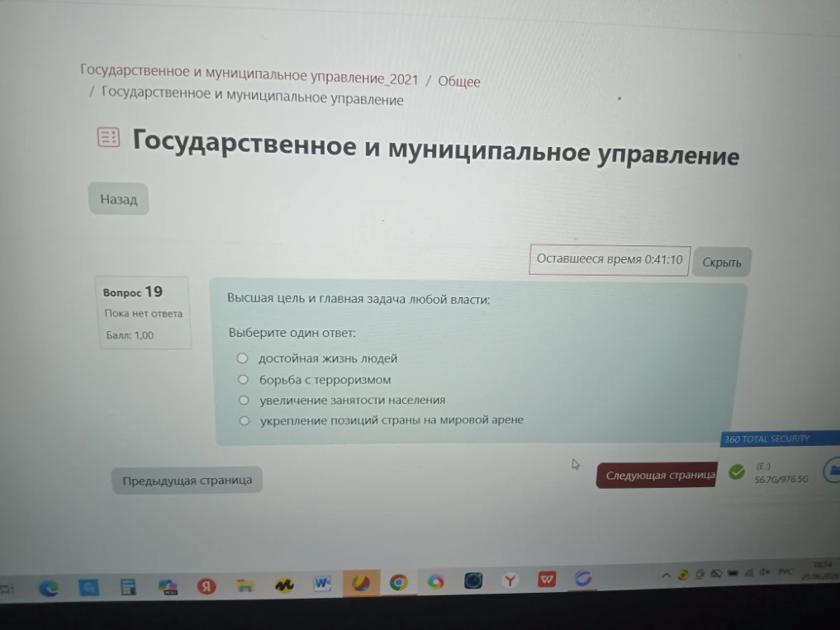Click the highlighted active taskbar app
The height and width of the screenshot is (630, 840).
(361, 583)
